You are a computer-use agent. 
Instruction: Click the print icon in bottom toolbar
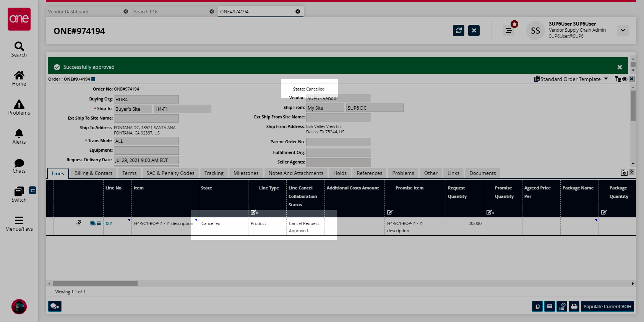click(x=574, y=306)
